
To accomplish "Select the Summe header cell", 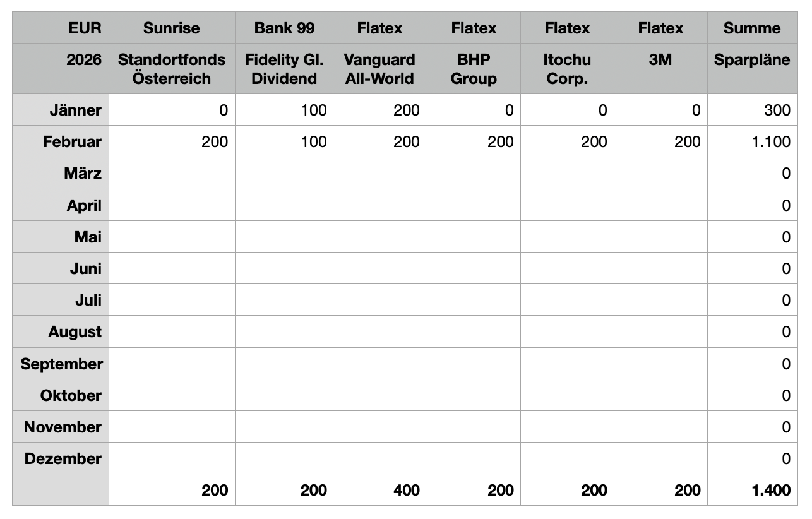I will (x=752, y=28).
